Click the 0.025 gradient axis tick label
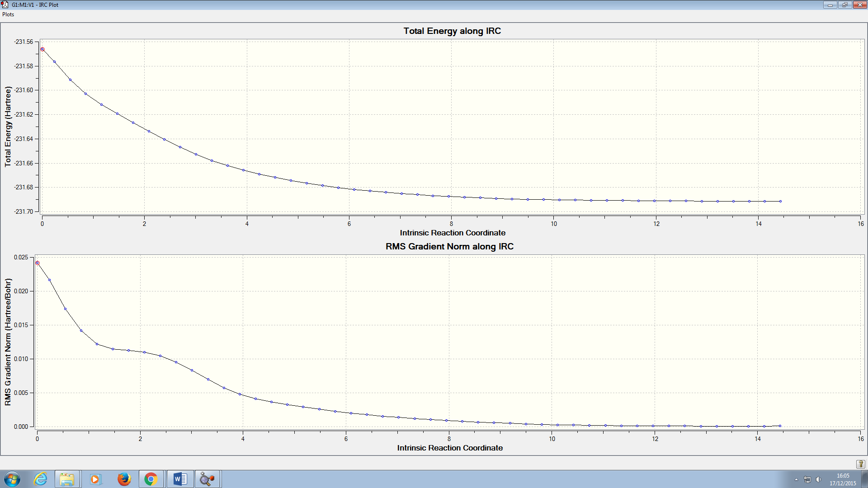 21,257
